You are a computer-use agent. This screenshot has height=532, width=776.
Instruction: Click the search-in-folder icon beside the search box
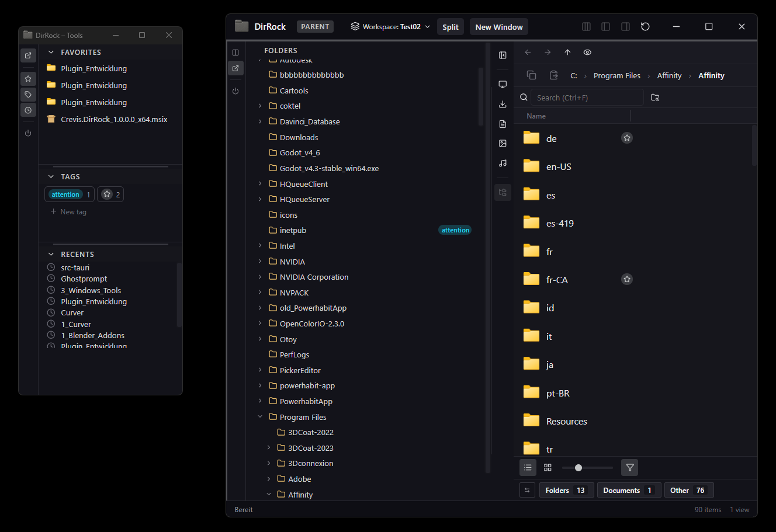[x=655, y=98]
